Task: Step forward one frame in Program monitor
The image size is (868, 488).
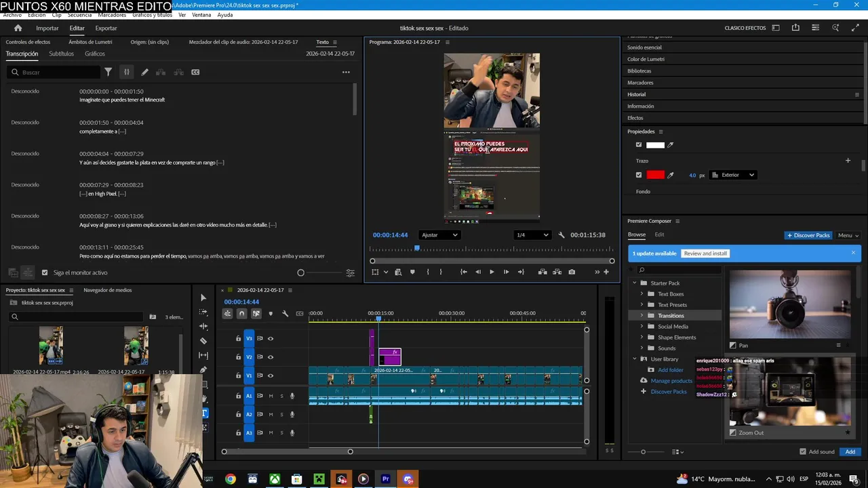Action: tap(506, 272)
